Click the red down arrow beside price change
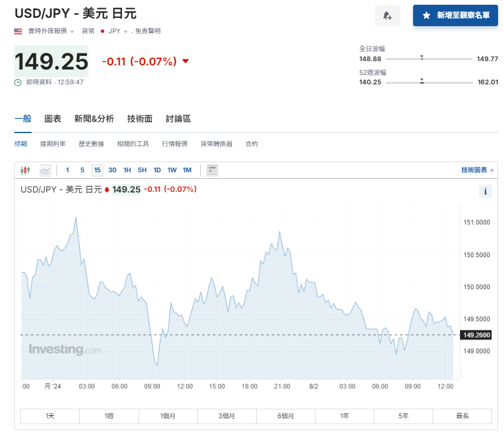504x439 pixels. click(x=185, y=61)
